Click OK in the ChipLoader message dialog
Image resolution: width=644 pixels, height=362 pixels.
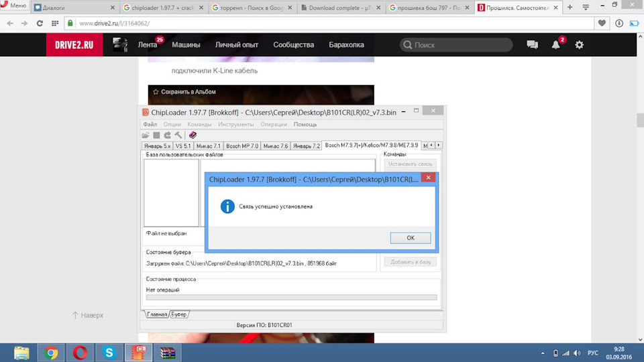(411, 237)
